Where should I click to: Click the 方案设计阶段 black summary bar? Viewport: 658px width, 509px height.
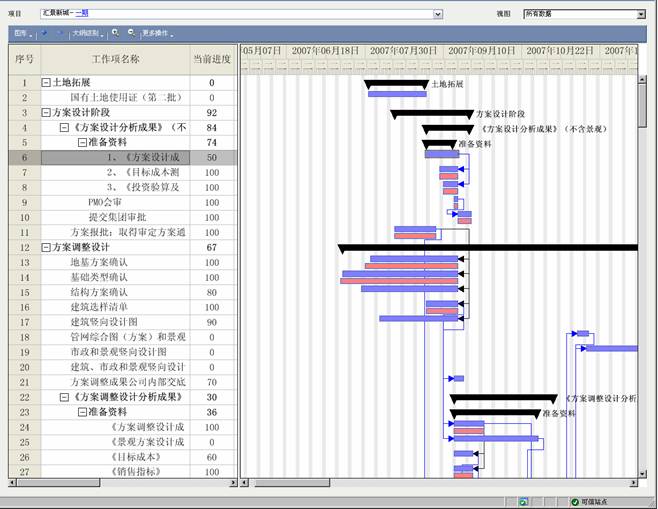431,114
